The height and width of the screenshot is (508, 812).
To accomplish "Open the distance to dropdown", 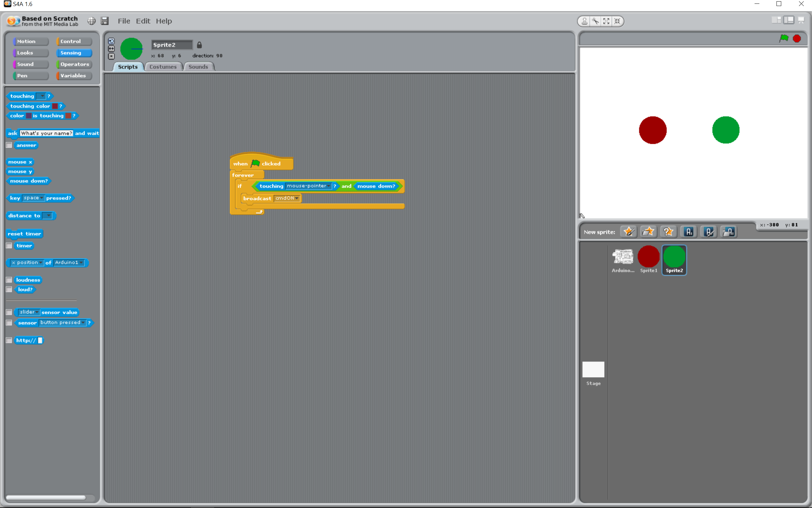I will (x=47, y=216).
